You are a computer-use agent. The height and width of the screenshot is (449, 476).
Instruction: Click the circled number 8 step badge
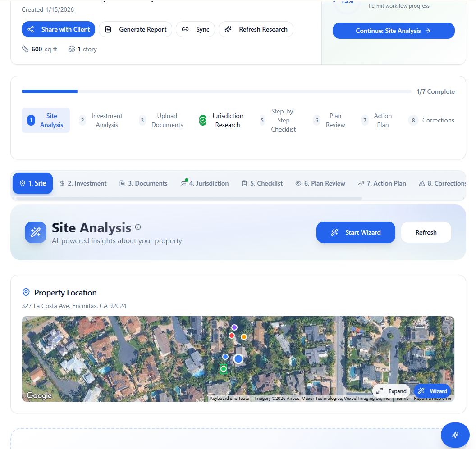(x=413, y=120)
